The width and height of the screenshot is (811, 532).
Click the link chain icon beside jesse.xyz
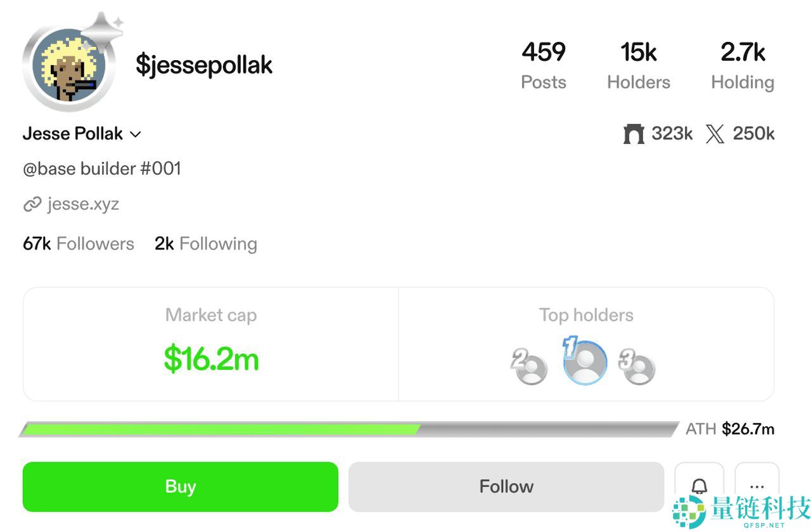(x=33, y=204)
